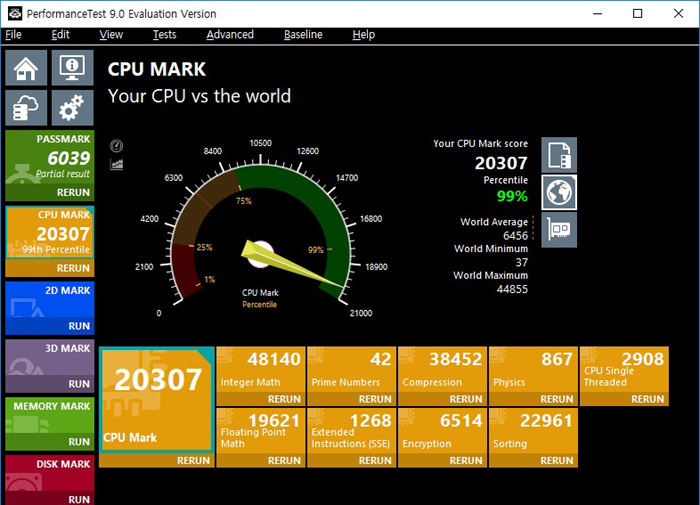Switch gauge to distribution chart icon
Viewport: 700px width, 505px height.
click(x=117, y=164)
